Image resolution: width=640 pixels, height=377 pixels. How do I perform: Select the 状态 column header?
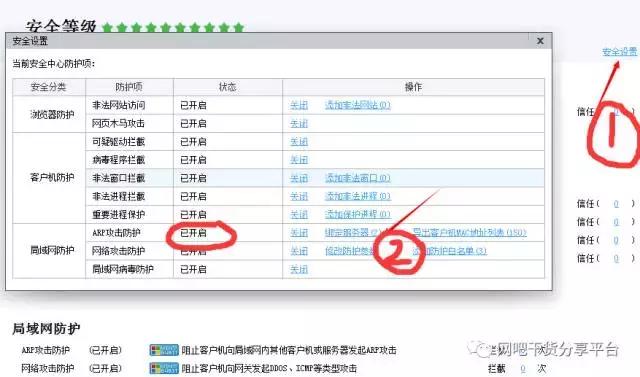[x=227, y=87]
